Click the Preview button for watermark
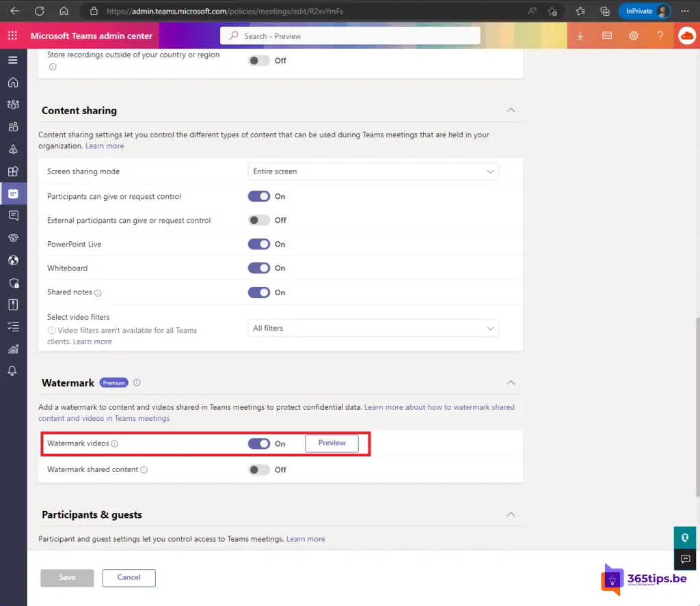 (332, 443)
